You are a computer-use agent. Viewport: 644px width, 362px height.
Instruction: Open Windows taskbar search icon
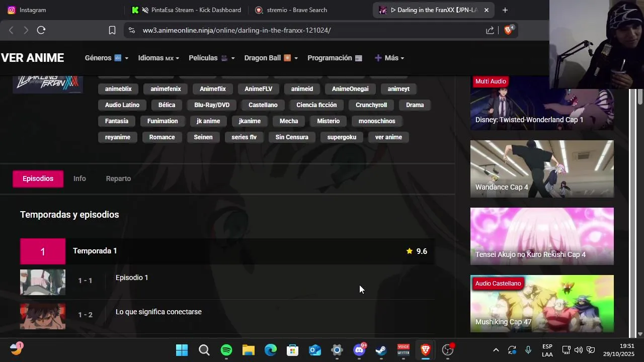tap(204, 350)
